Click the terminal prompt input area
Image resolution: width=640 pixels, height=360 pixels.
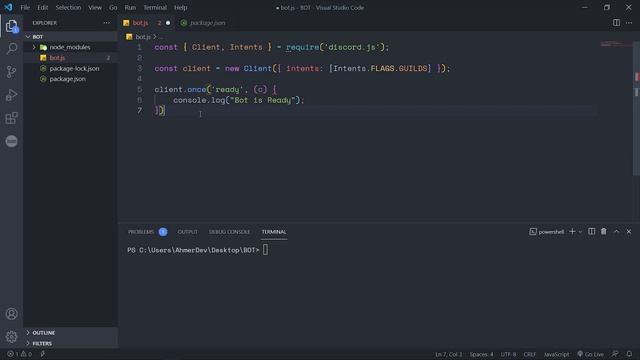[265, 249]
